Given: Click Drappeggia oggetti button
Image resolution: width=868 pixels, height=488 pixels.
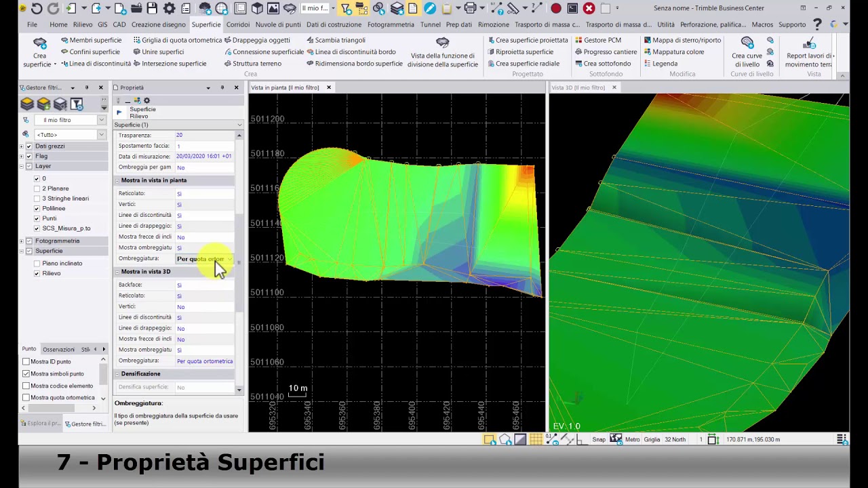Looking at the screenshot, I should (257, 40).
